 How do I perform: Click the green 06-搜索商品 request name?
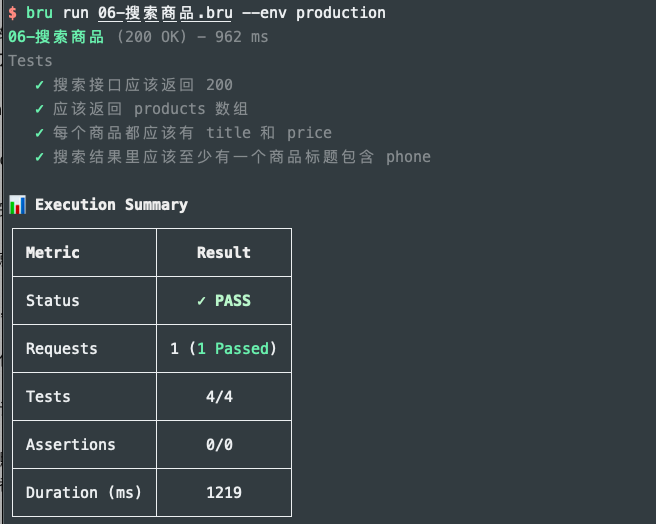click(x=57, y=37)
